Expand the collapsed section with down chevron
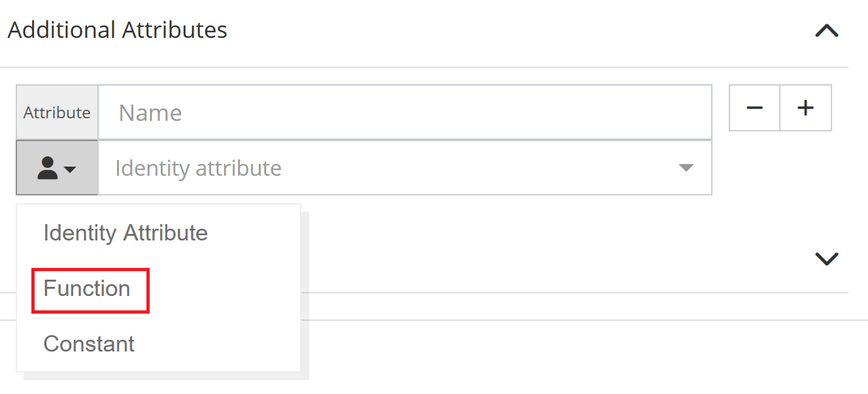 click(827, 259)
